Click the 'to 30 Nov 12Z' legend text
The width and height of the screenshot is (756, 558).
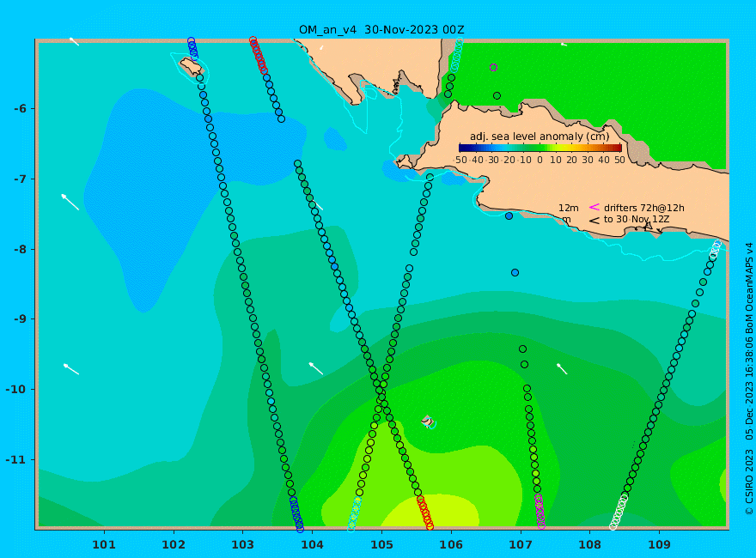pos(637,219)
